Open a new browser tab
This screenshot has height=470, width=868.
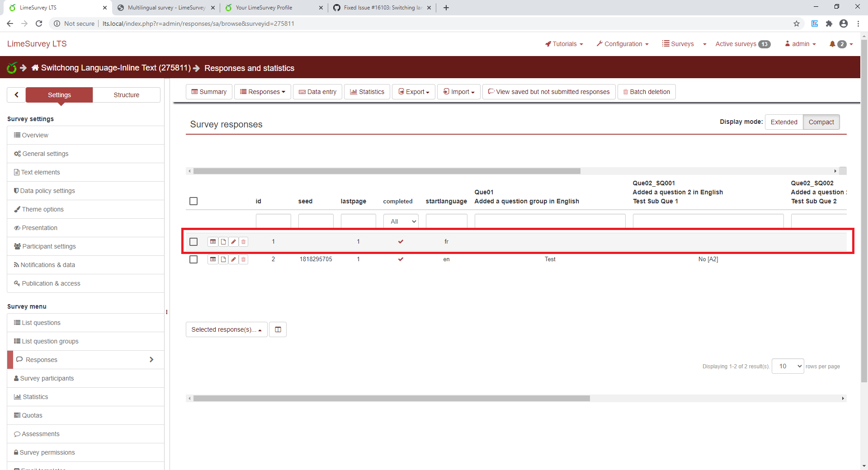[x=446, y=8]
